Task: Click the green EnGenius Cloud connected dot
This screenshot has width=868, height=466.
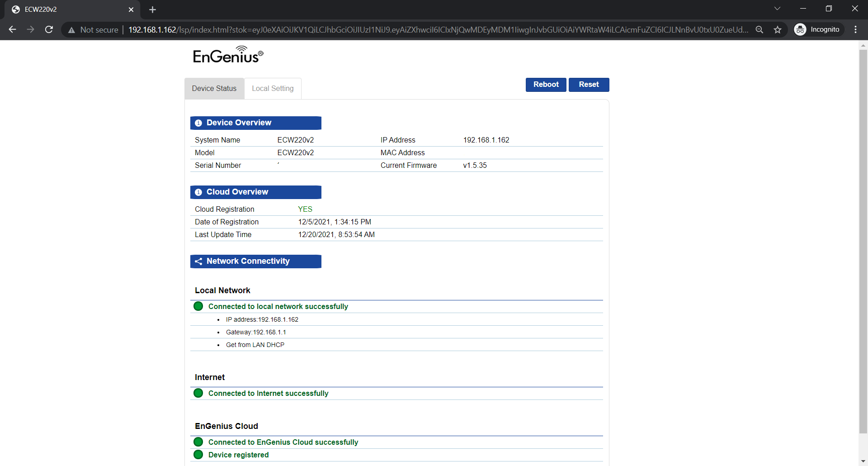Action: click(x=198, y=442)
